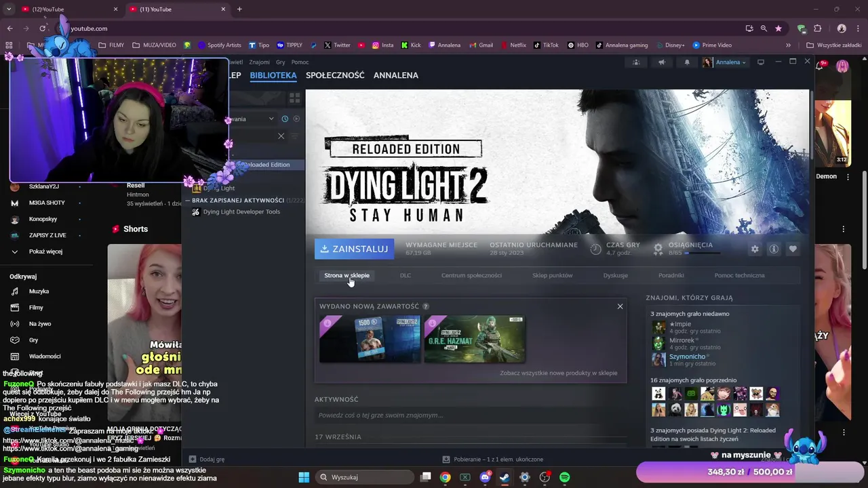Install Dying Light 2 with ZAINSTALUJ button
Viewport: 868px width, 488px height.
[354, 249]
